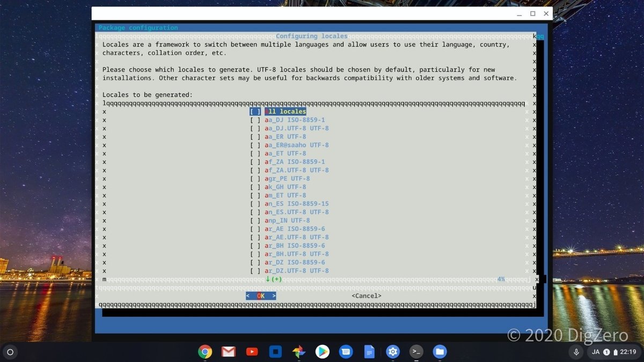Launch Google Chrome from the shelf

204,352
